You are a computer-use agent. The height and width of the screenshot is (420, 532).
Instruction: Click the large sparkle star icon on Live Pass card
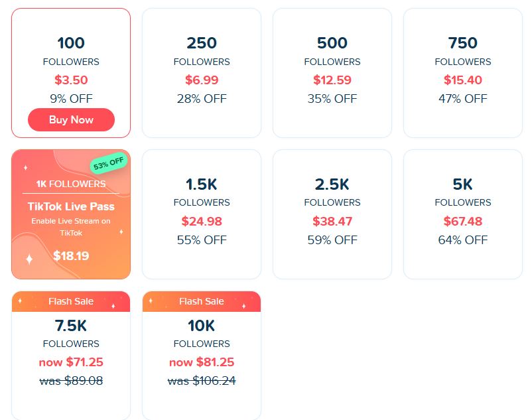(x=29, y=259)
